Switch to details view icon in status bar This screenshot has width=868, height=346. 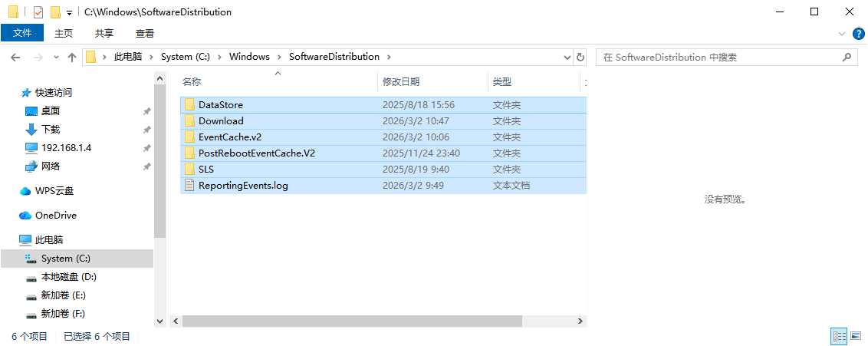(839, 336)
